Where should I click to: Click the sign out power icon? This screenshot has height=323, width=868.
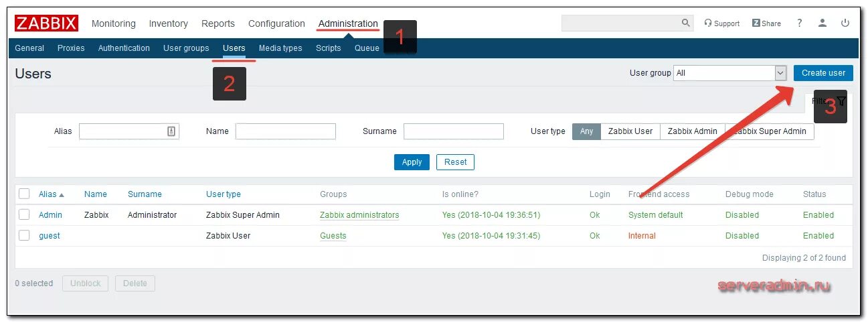point(845,23)
